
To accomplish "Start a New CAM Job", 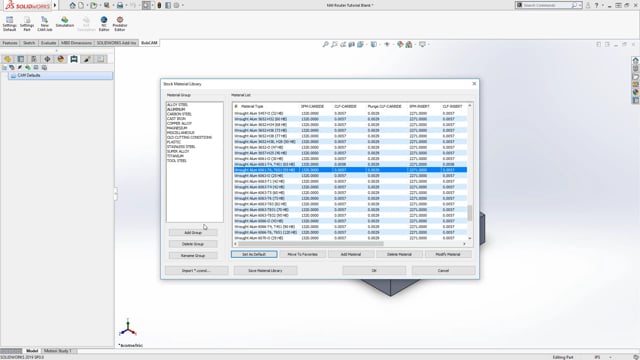I will pos(44,24).
